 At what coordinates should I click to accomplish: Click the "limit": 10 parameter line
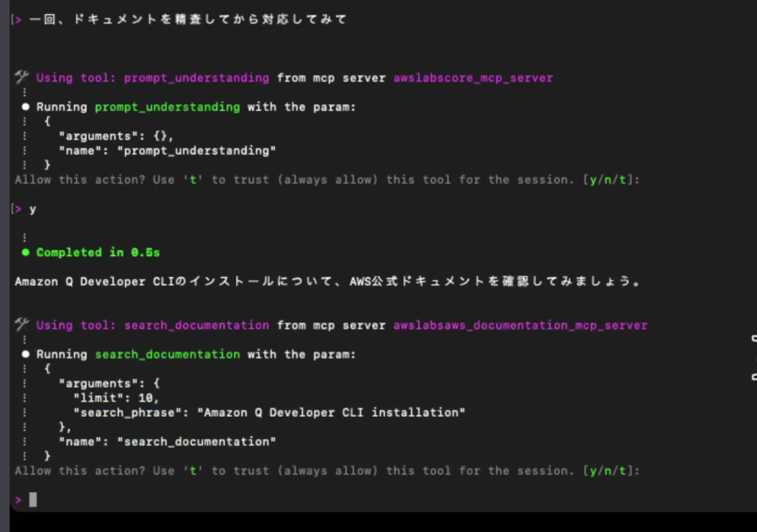pyautogui.click(x=116, y=398)
